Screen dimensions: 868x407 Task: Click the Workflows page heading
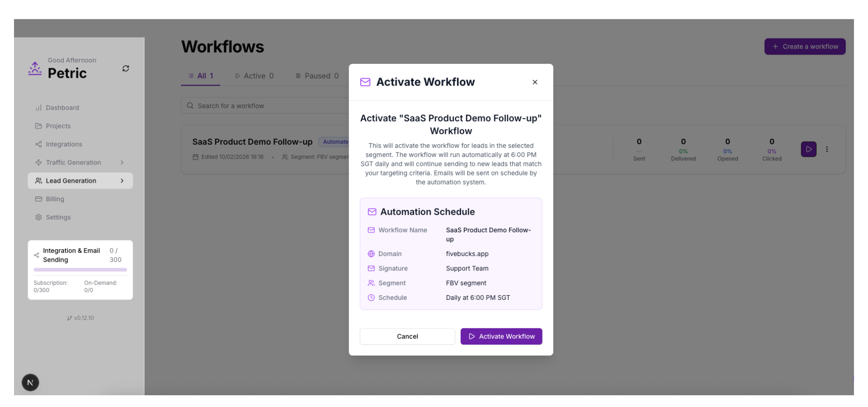coord(222,47)
